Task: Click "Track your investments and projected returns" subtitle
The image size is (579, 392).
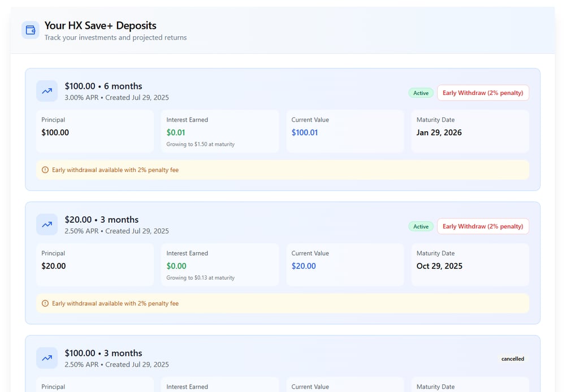Action: (x=115, y=38)
